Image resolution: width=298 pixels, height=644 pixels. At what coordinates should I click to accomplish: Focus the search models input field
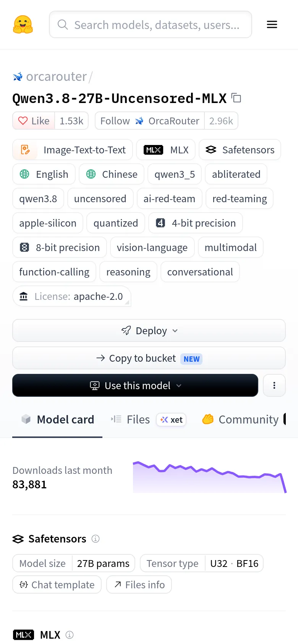[x=151, y=24]
